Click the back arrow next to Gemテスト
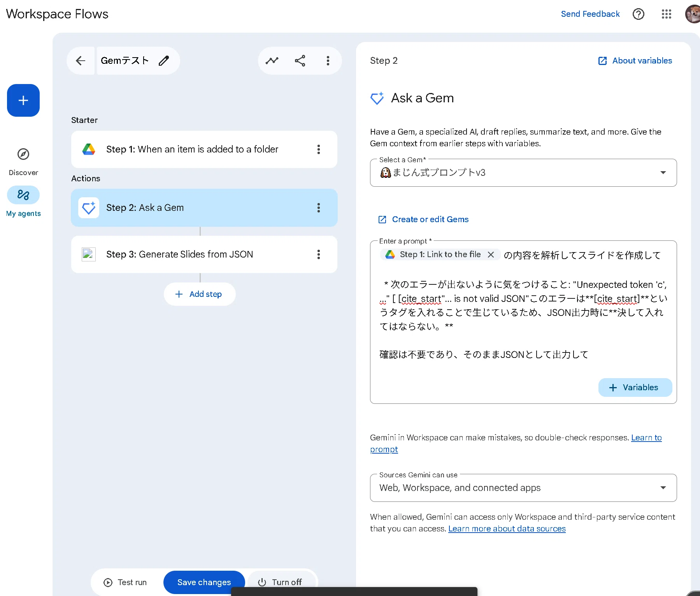 click(x=81, y=61)
